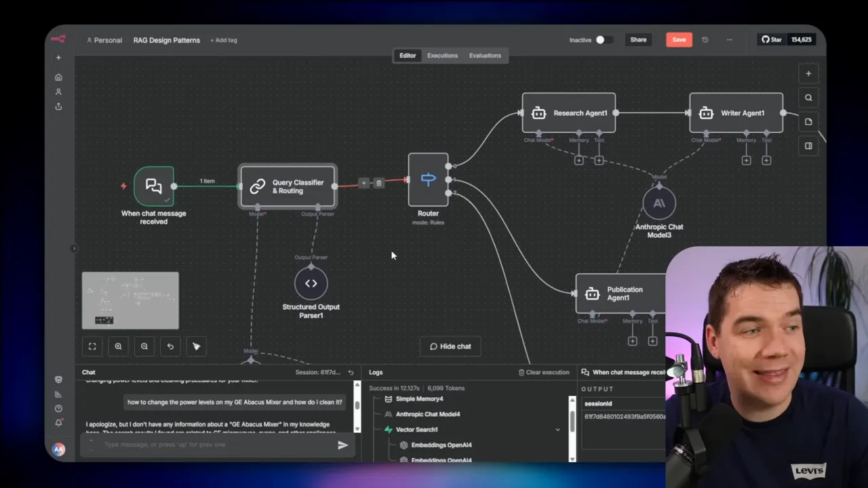Click the chat message input field

click(203, 445)
